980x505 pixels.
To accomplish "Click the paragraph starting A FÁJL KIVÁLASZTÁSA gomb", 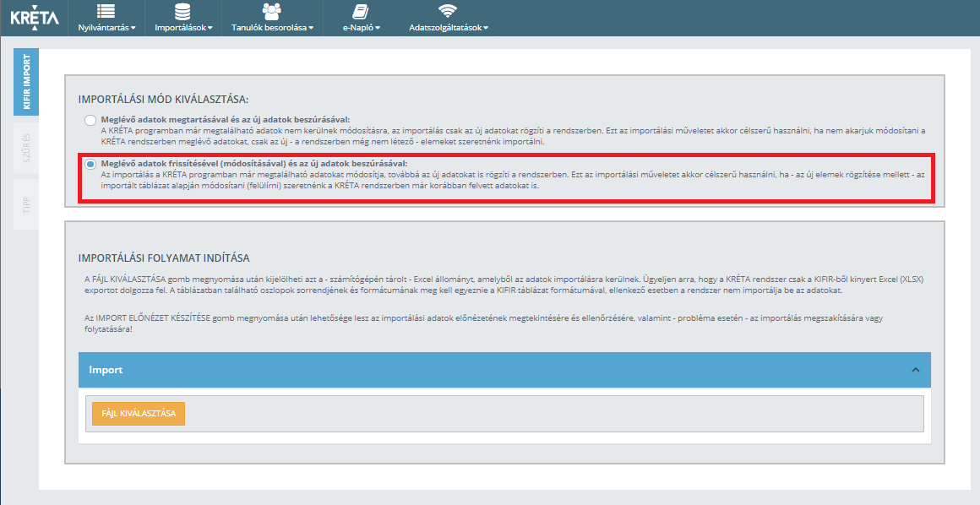I will click(504, 285).
